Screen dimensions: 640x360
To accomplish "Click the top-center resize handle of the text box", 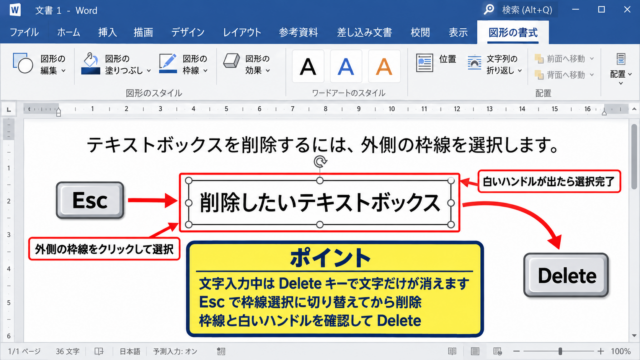I will [x=320, y=180].
